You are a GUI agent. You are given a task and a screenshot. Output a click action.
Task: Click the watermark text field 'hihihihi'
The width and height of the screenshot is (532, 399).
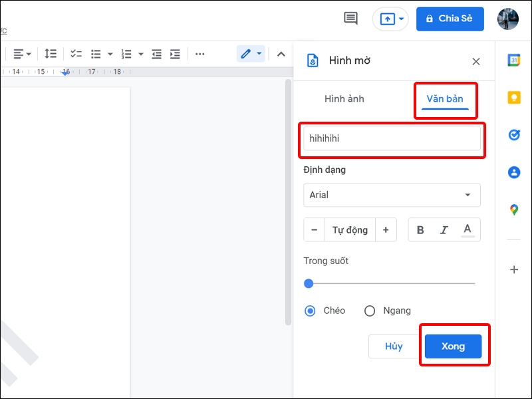click(x=392, y=138)
